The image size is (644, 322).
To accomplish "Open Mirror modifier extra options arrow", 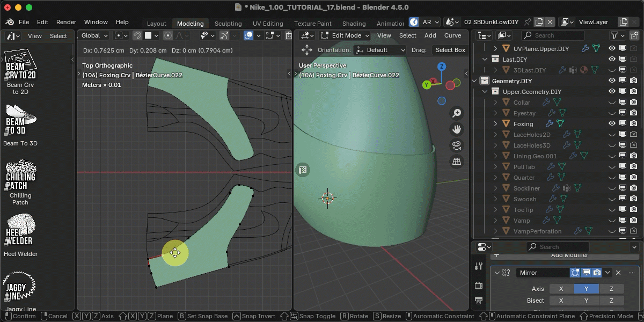I will coord(608,273).
